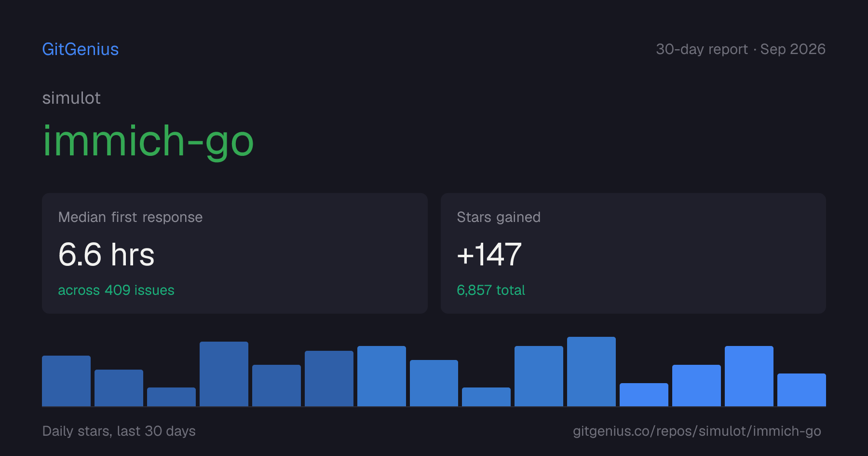Viewport: 868px width, 456px height.
Task: Click the 30-day report Sep 2026 label
Action: [x=741, y=49]
